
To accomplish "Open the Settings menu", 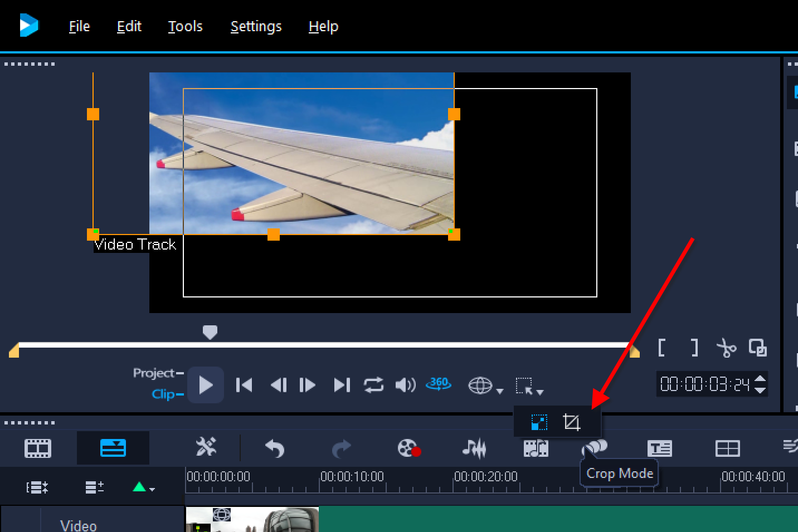I will tap(256, 26).
